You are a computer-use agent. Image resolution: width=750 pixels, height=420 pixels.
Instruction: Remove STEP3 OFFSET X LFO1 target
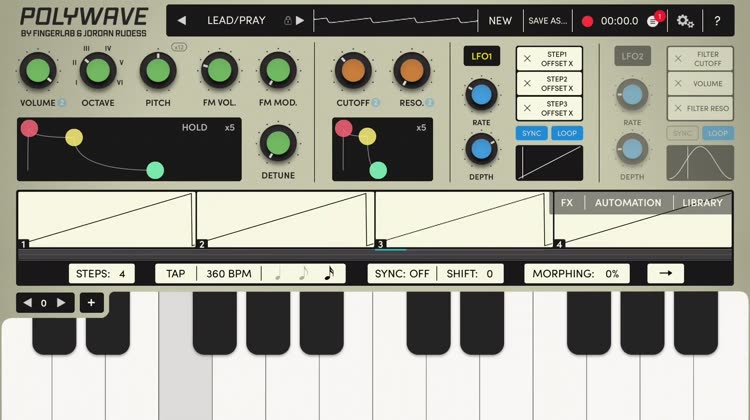[x=527, y=108]
